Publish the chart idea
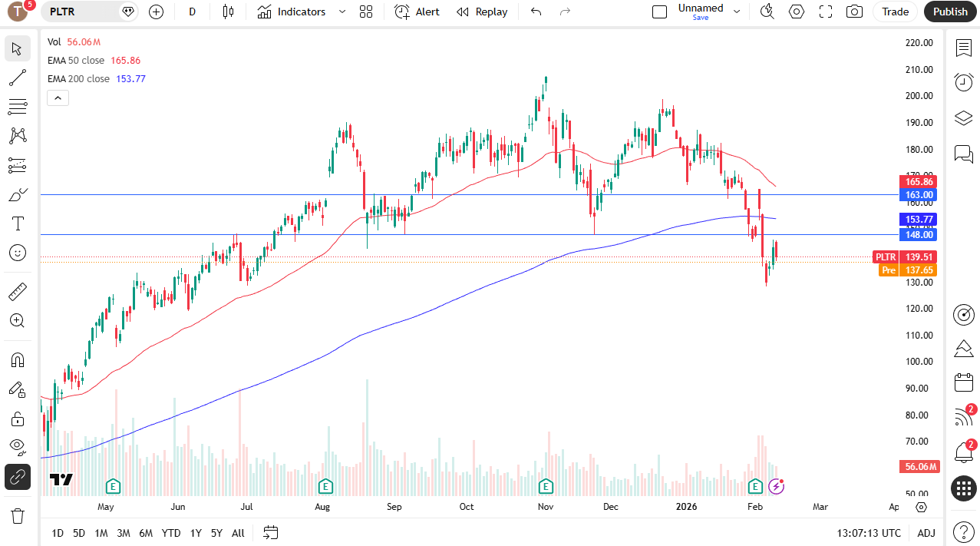Image resolution: width=980 pixels, height=546 pixels. click(951, 12)
